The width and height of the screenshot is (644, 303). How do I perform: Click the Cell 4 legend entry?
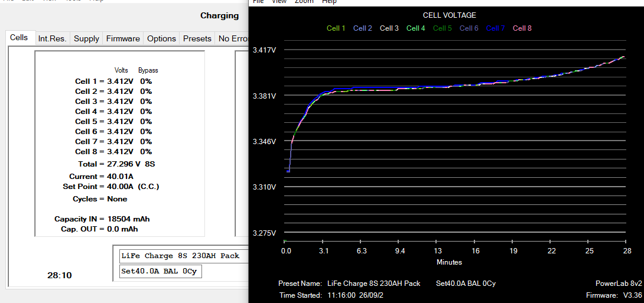416,28
